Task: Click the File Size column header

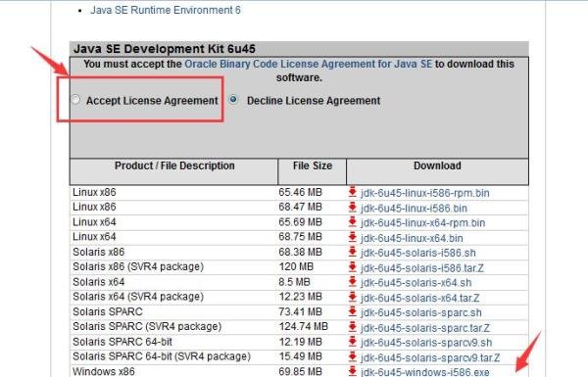Action: point(313,171)
